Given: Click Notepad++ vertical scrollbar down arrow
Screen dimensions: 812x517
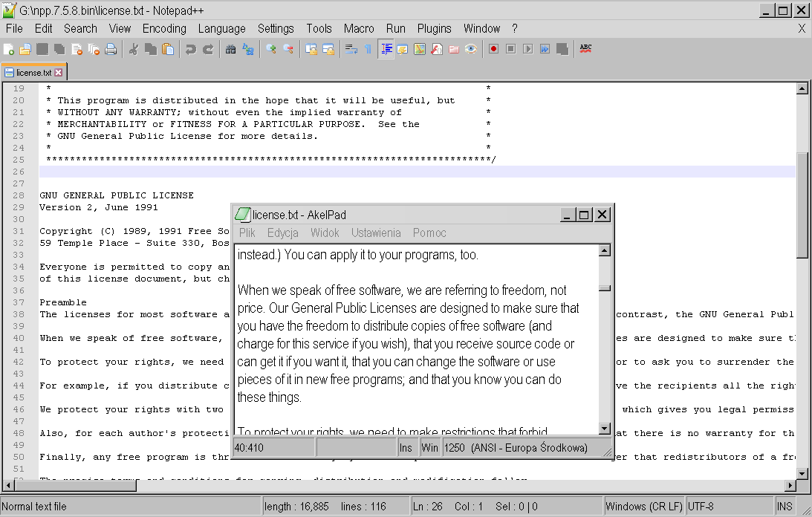Looking at the screenshot, I should coord(802,473).
